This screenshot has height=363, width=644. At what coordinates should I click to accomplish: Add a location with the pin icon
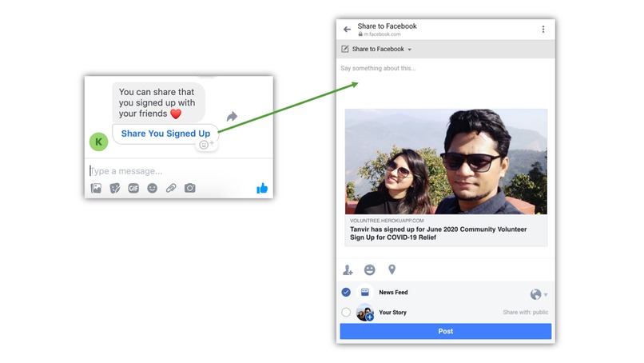point(392,269)
